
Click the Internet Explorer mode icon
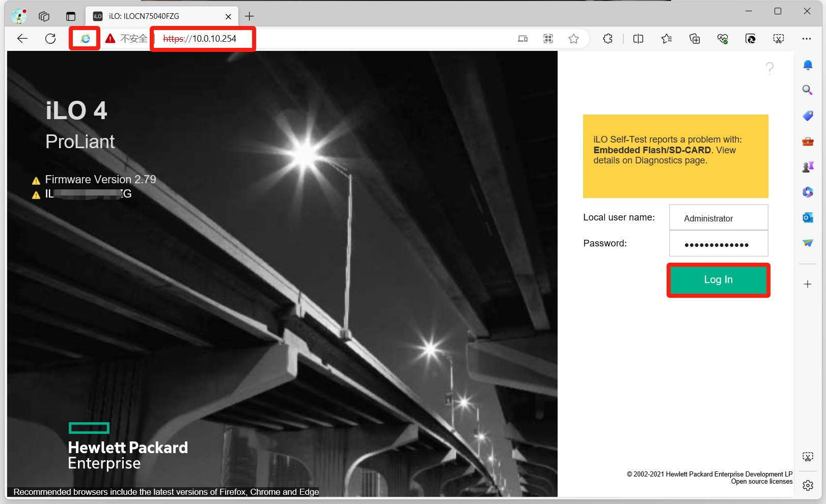[x=85, y=39]
